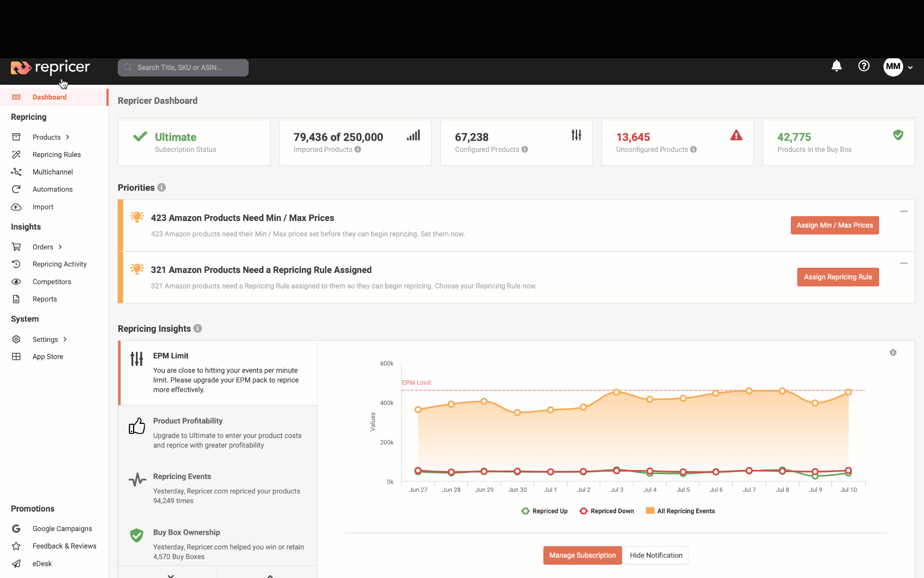Image resolution: width=924 pixels, height=578 pixels.
Task: Expand the account menu chevron
Action: pyautogui.click(x=910, y=67)
